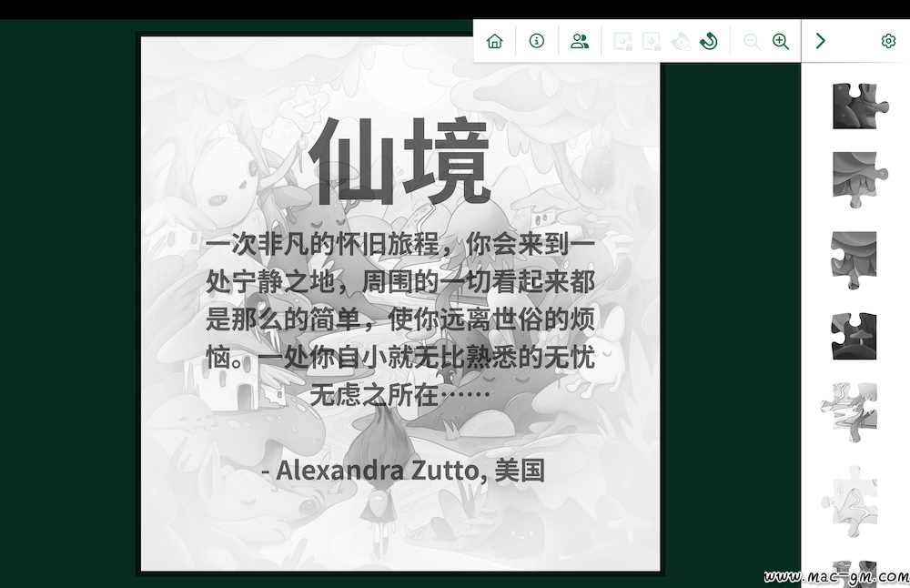This screenshot has width=910, height=588.
Task: Collapse the piece tray with the arrow
Action: pos(820,41)
